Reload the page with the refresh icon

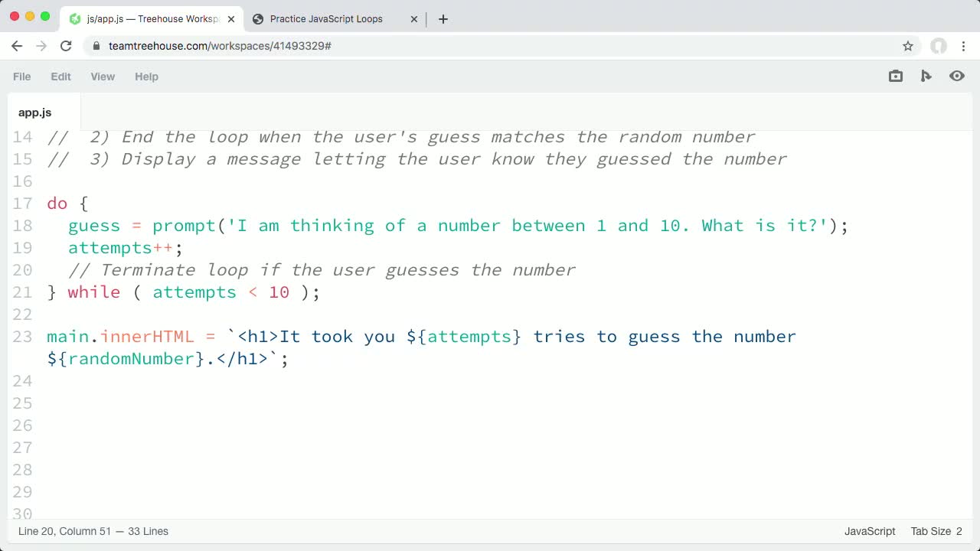click(66, 46)
